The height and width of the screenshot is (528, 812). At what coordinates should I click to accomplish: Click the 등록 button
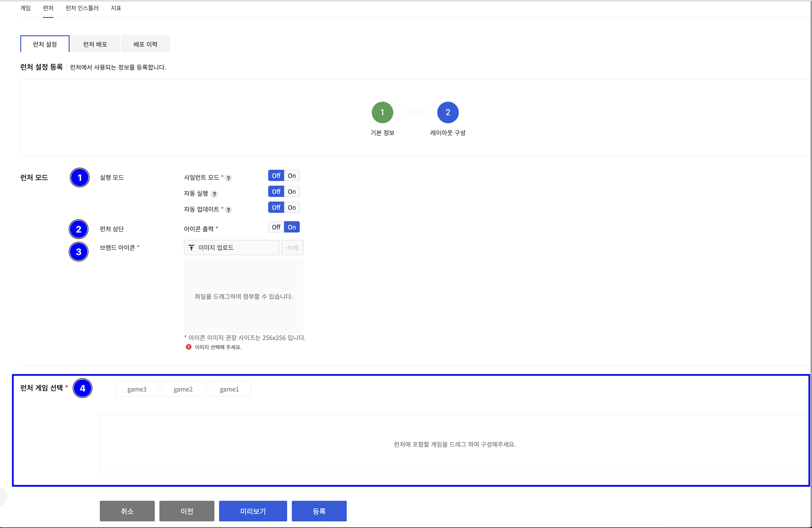pyautogui.click(x=319, y=511)
